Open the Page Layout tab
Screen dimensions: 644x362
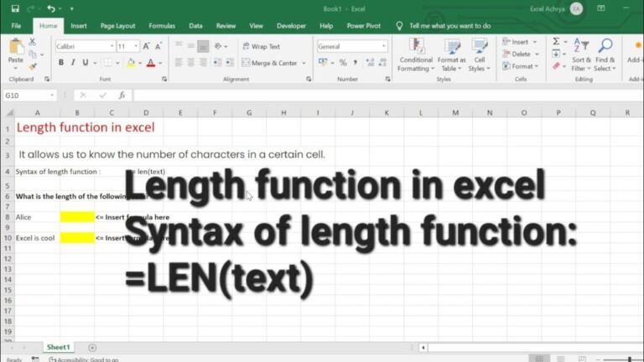point(117,26)
